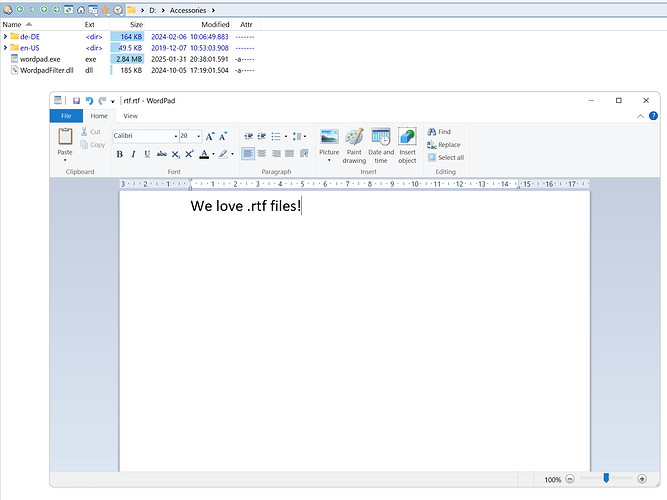The height and width of the screenshot is (500, 667).
Task: Center the paragraph text
Action: click(262, 153)
